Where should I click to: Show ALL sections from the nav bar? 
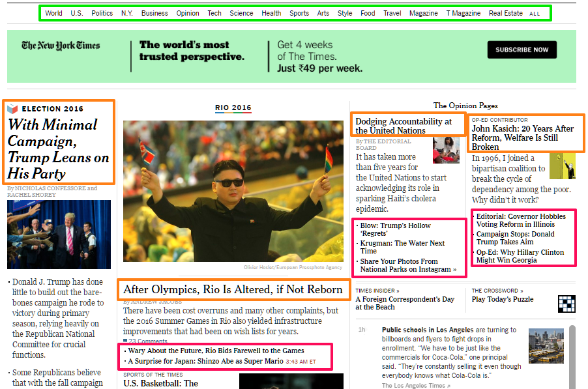(x=535, y=14)
